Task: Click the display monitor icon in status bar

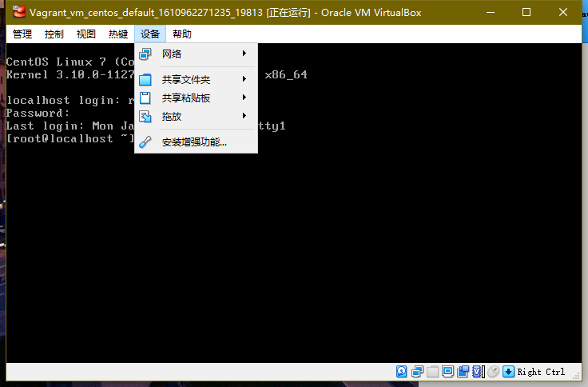Action: tap(447, 372)
